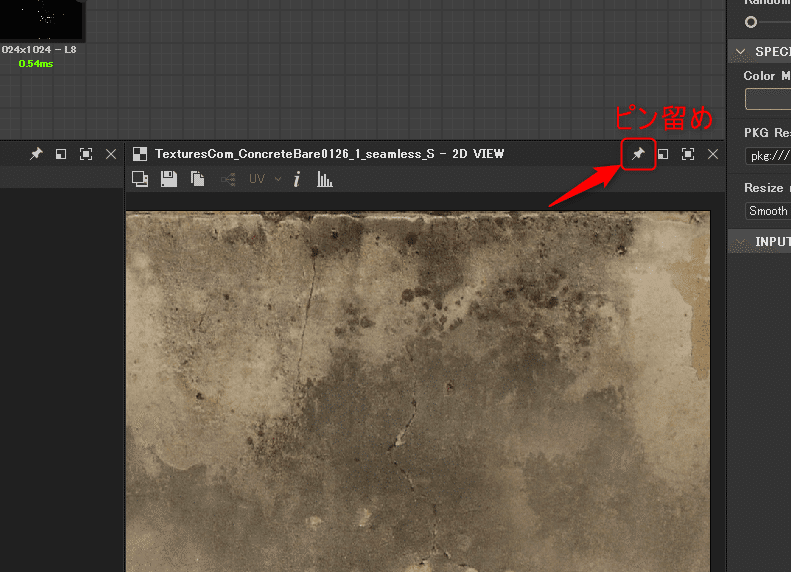The image size is (791, 572).
Task: Maximize the 2D View panel
Action: click(x=688, y=154)
